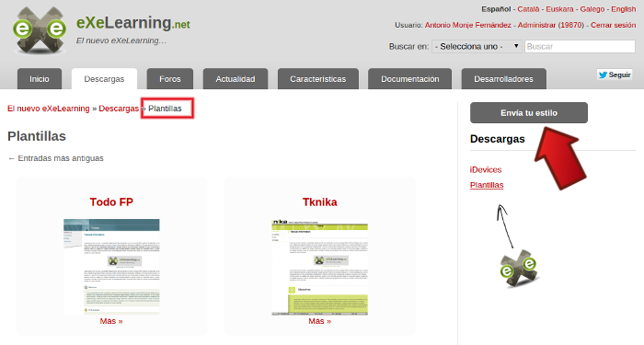Open the Características tab
This screenshot has height=345, width=644.
[x=318, y=79]
